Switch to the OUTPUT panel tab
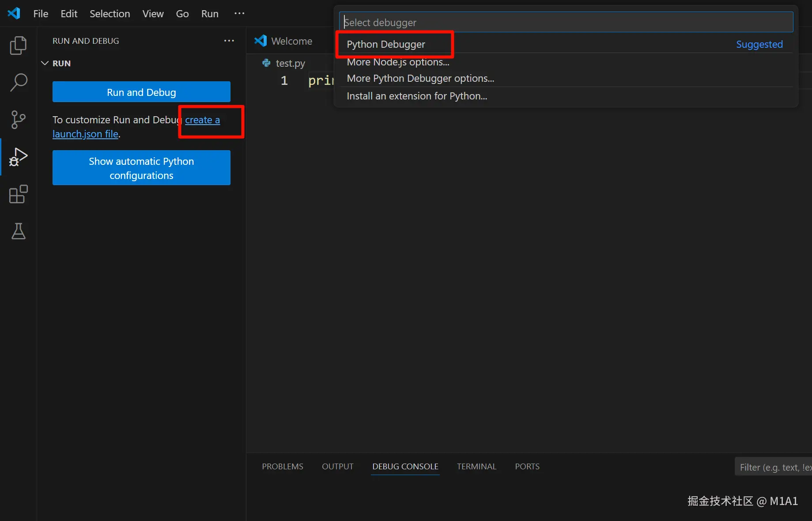Image resolution: width=812 pixels, height=521 pixels. coord(338,467)
